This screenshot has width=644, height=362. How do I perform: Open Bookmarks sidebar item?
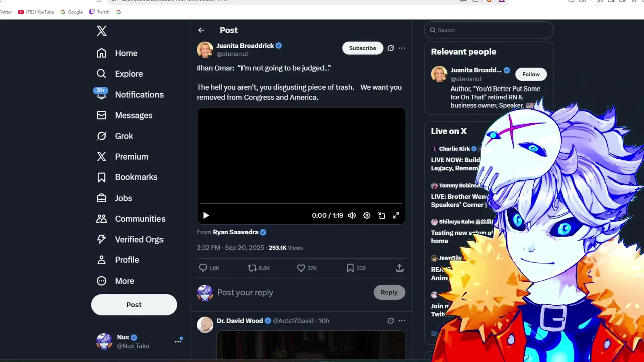click(x=127, y=177)
